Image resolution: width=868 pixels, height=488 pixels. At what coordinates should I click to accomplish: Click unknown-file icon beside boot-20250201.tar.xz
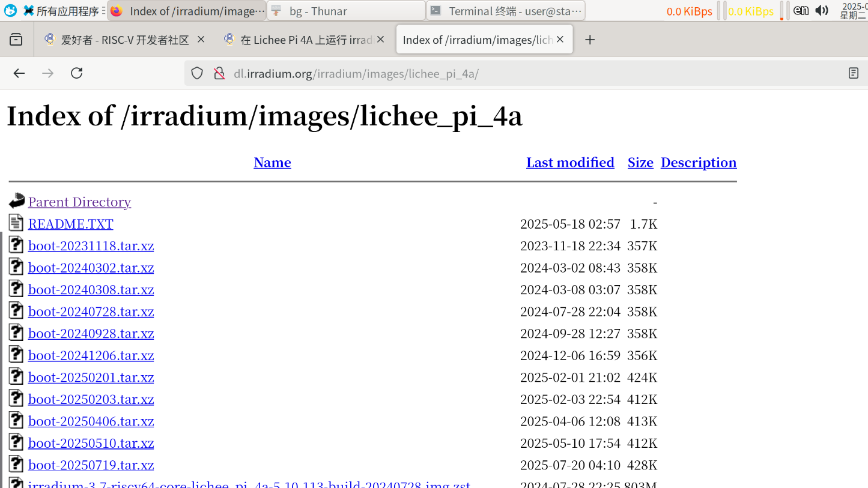pyautogui.click(x=16, y=376)
